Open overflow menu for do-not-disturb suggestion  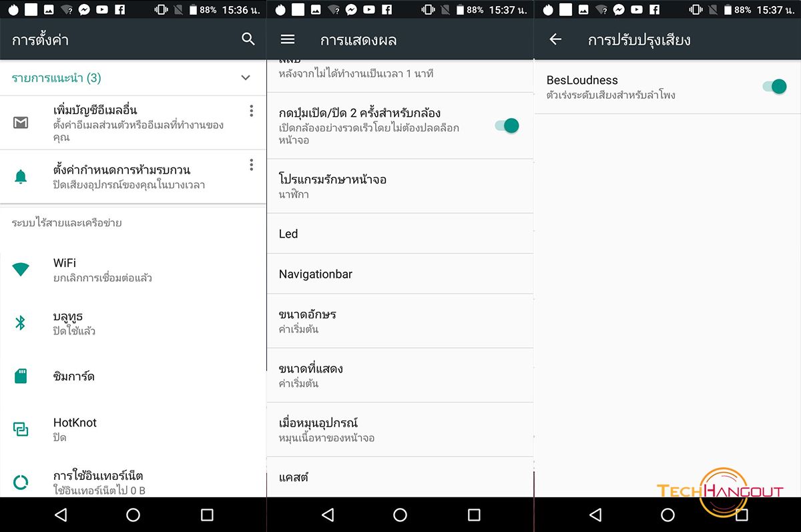pyautogui.click(x=252, y=164)
